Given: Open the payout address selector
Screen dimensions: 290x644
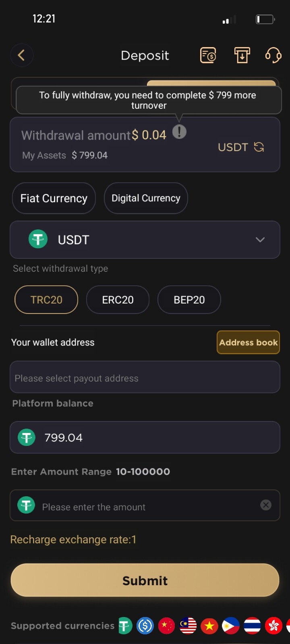Looking at the screenshot, I should (145, 378).
